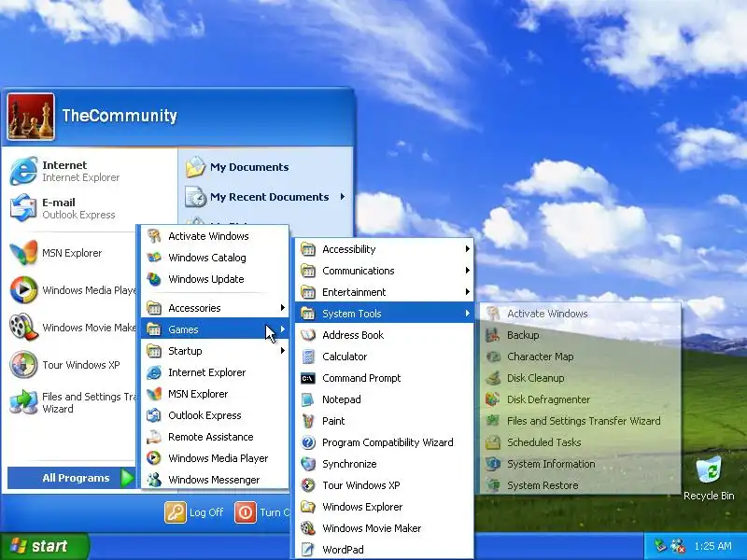Click the green All Programs arrow

point(126,478)
